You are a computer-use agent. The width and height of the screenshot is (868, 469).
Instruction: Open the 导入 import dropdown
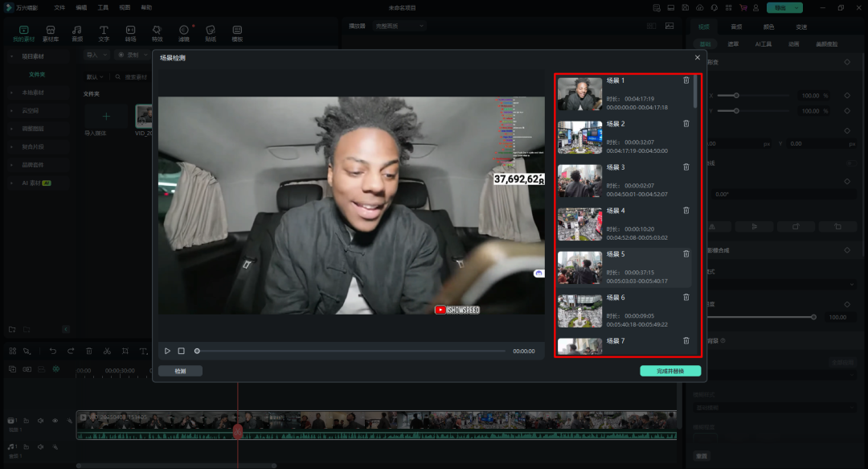(96, 55)
